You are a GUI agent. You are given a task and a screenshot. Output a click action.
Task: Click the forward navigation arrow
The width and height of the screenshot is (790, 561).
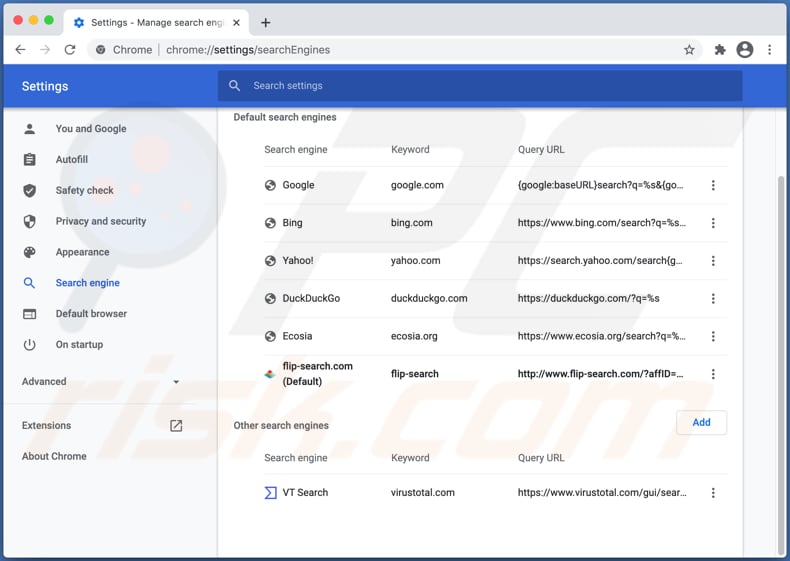click(x=45, y=49)
